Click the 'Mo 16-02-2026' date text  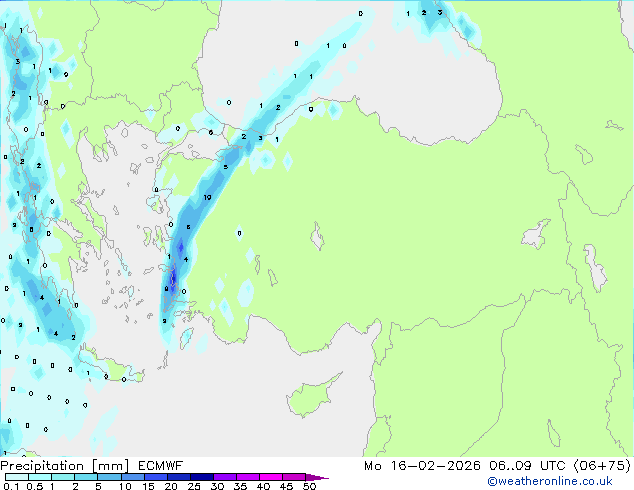[422, 466]
